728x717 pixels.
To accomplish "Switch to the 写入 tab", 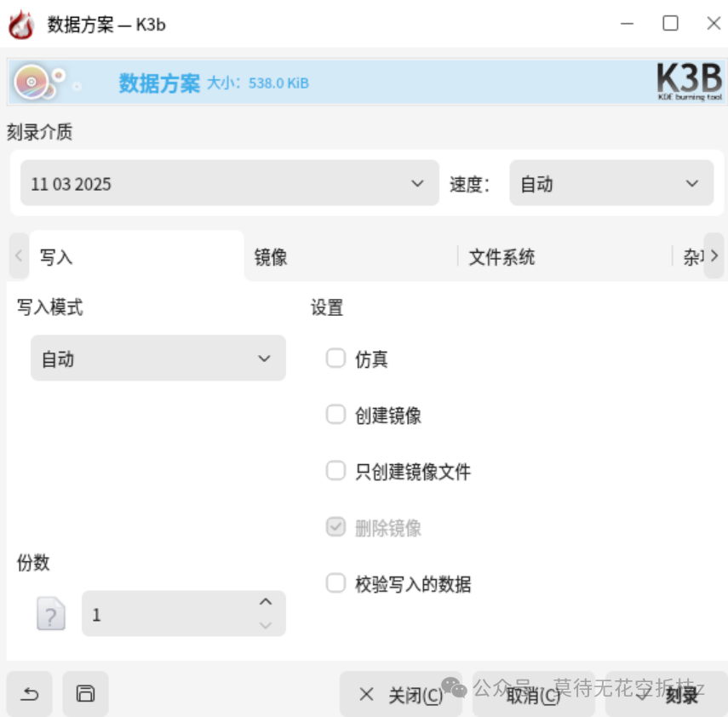I will [136, 256].
